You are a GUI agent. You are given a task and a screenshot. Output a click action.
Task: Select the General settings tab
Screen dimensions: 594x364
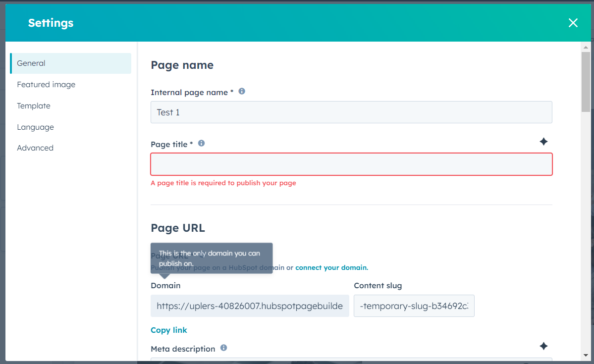coord(71,63)
